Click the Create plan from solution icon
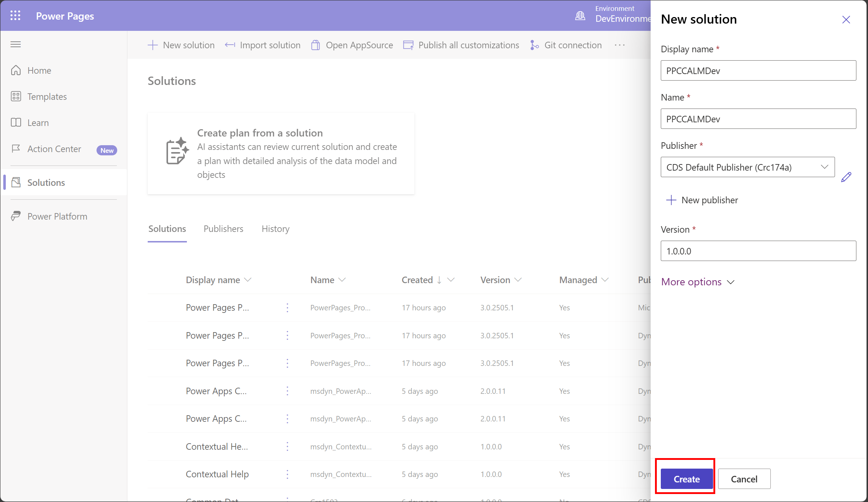Viewport: 868px width, 502px height. [177, 151]
